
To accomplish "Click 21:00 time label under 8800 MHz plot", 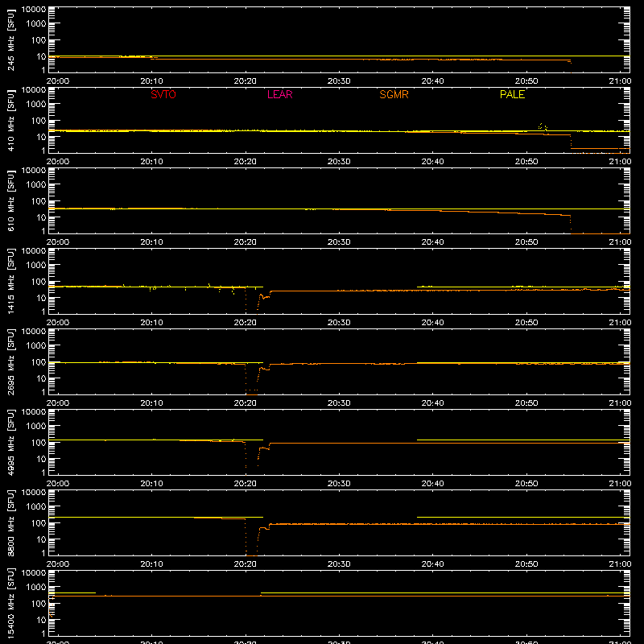I will point(620,564).
